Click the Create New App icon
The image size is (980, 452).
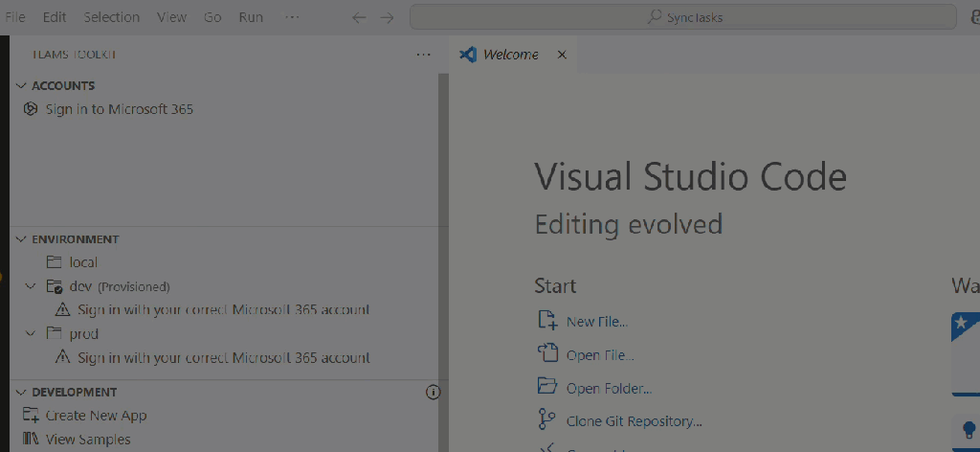(x=31, y=416)
